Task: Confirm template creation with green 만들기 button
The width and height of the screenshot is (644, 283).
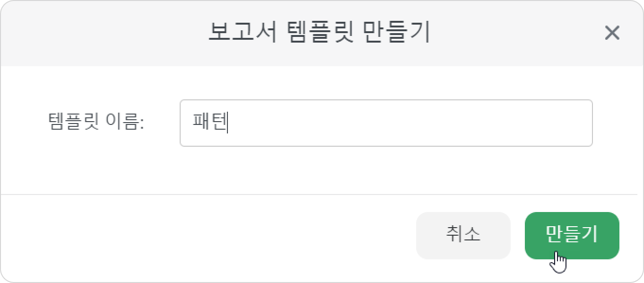Action: click(x=572, y=236)
